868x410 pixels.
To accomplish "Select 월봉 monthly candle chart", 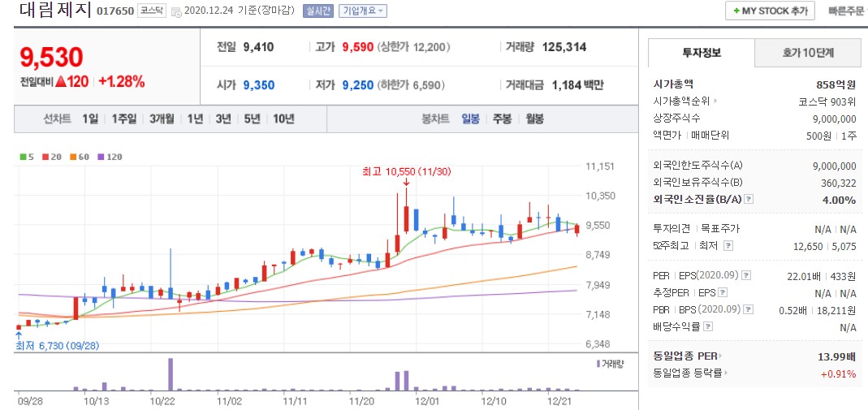I will coord(535,119).
